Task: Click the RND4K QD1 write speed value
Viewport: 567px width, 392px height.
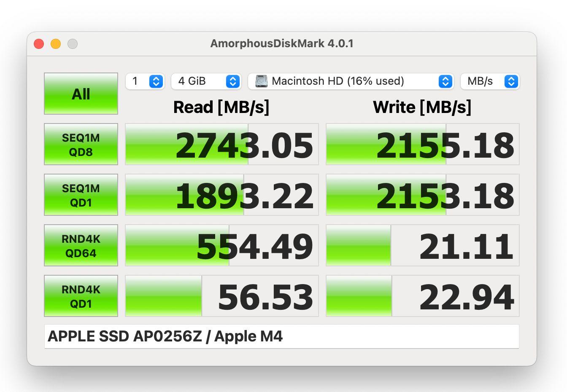Action: (x=466, y=296)
